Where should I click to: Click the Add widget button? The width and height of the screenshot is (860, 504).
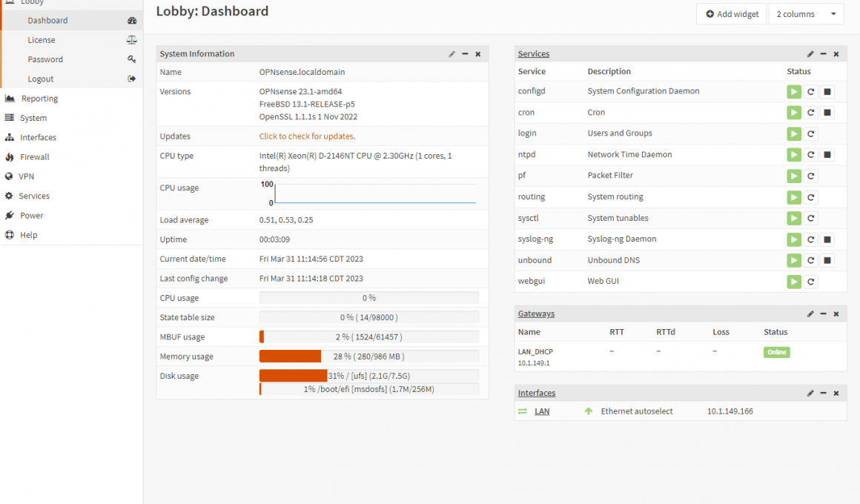731,14
